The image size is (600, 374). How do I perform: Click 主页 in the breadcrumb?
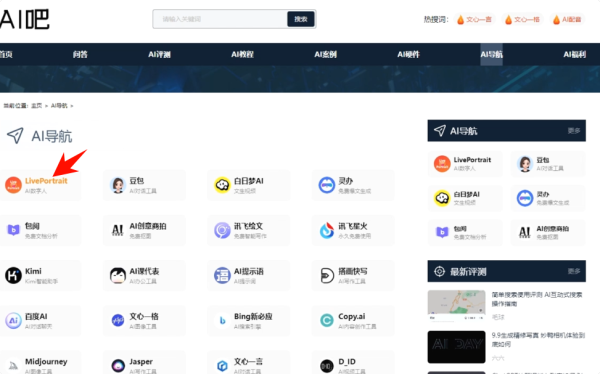point(36,106)
